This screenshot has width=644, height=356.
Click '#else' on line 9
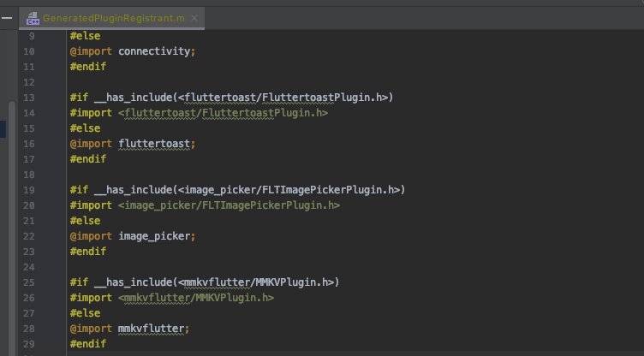(85, 36)
